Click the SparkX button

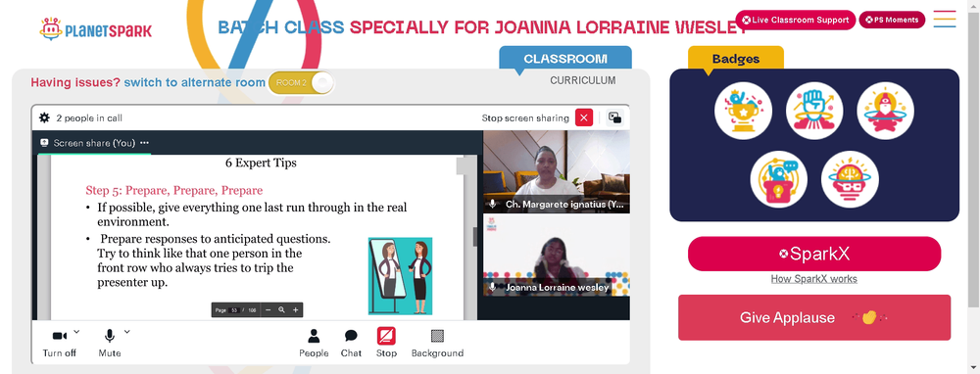click(x=814, y=254)
